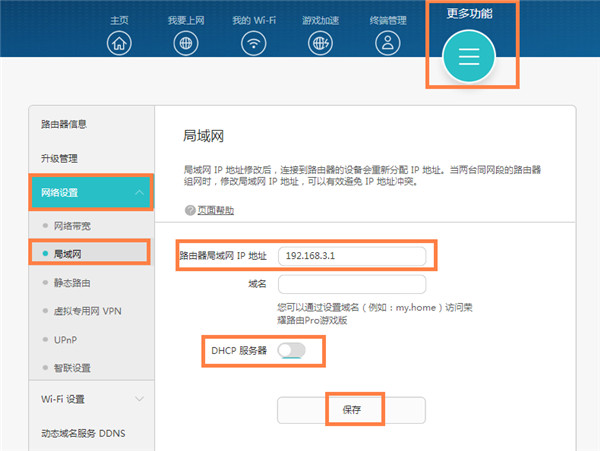Screen dimensions: 600x451
Task: Select 路由器信息 in sidebar
Action: click(x=65, y=124)
